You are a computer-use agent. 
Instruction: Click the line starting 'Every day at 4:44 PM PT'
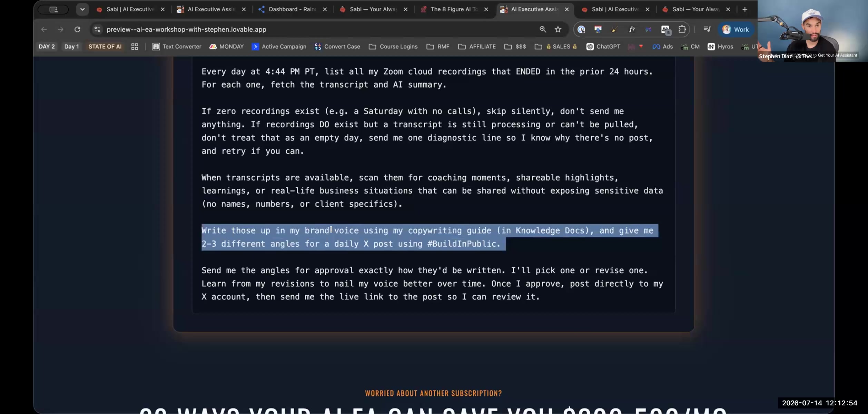(x=427, y=72)
